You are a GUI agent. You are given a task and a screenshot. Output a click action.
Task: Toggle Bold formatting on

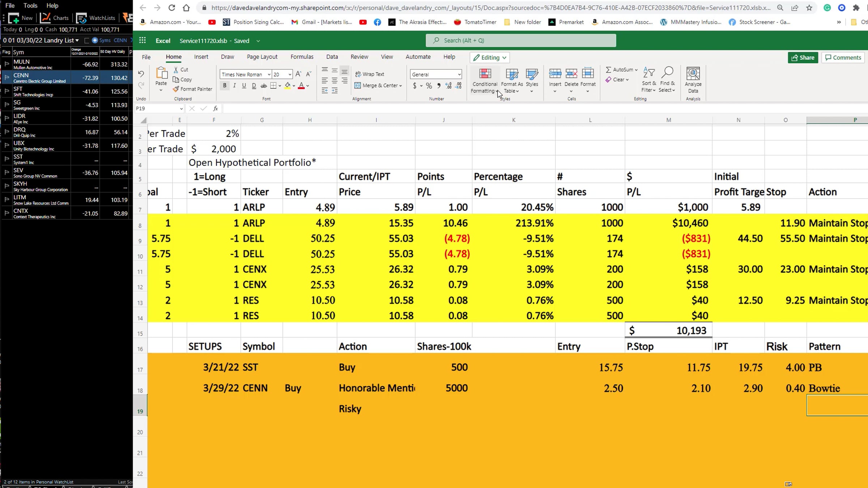pos(225,86)
